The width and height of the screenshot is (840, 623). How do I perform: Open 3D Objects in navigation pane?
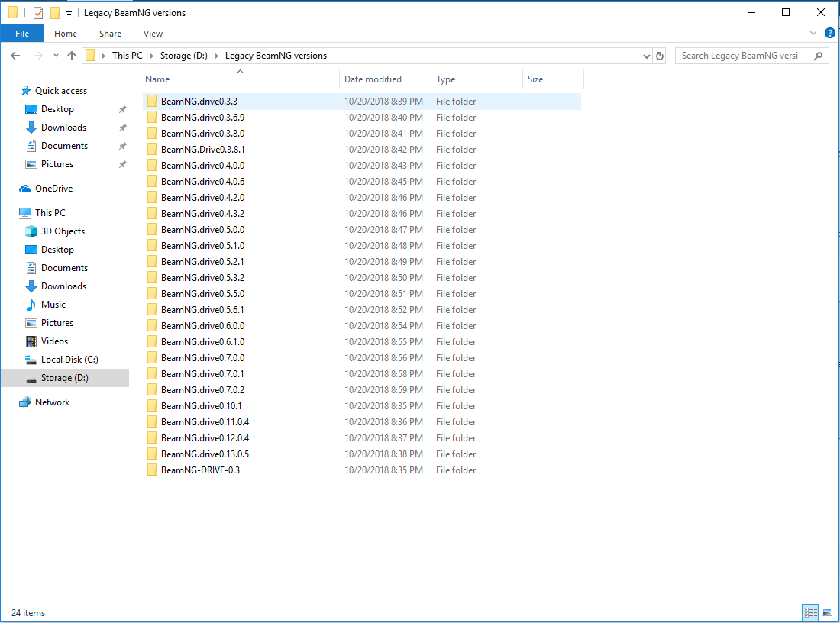[x=63, y=231]
